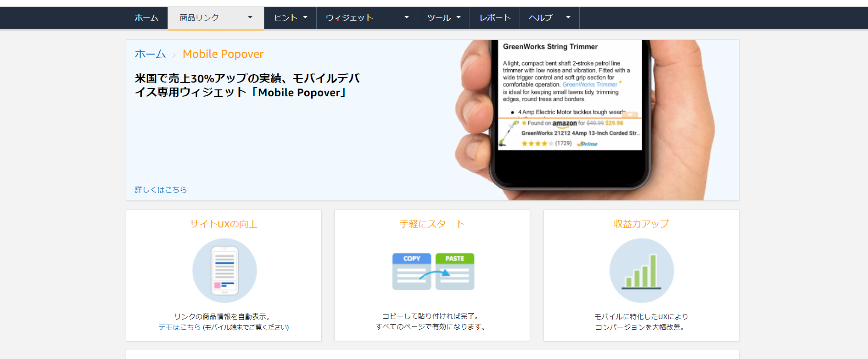Expand the ツール dropdown arrow
Screen dimensions: 868x359
point(459,17)
